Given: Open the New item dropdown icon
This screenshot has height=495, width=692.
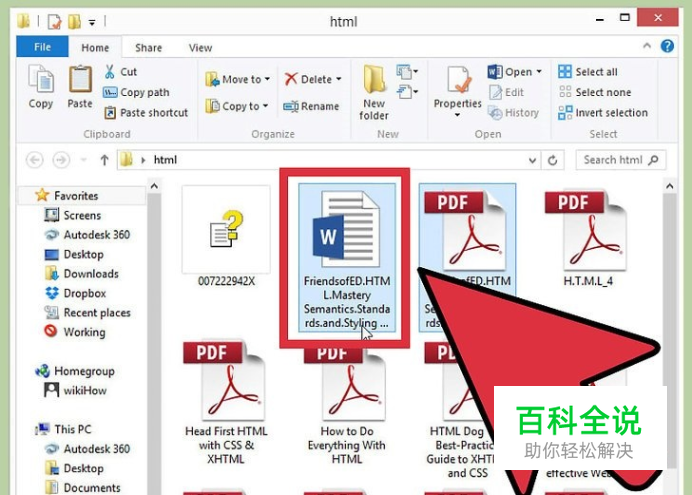Looking at the screenshot, I should pyautogui.click(x=407, y=71).
